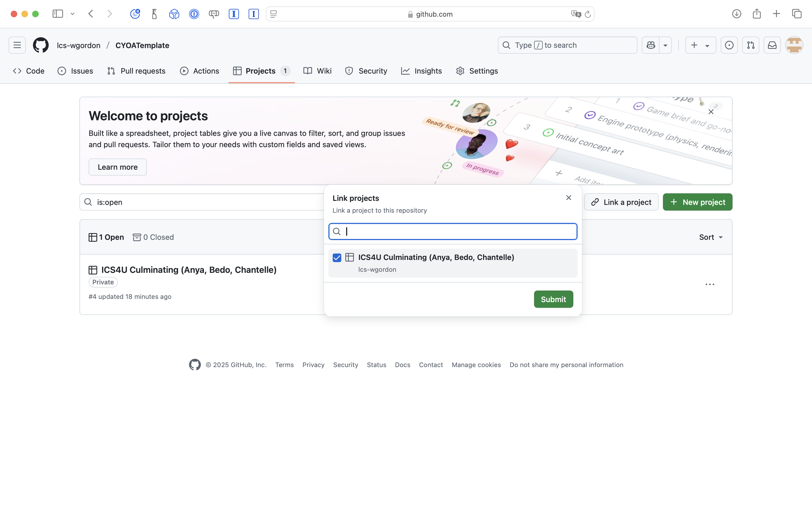
Task: Open the issues icon in header
Action: click(x=729, y=45)
